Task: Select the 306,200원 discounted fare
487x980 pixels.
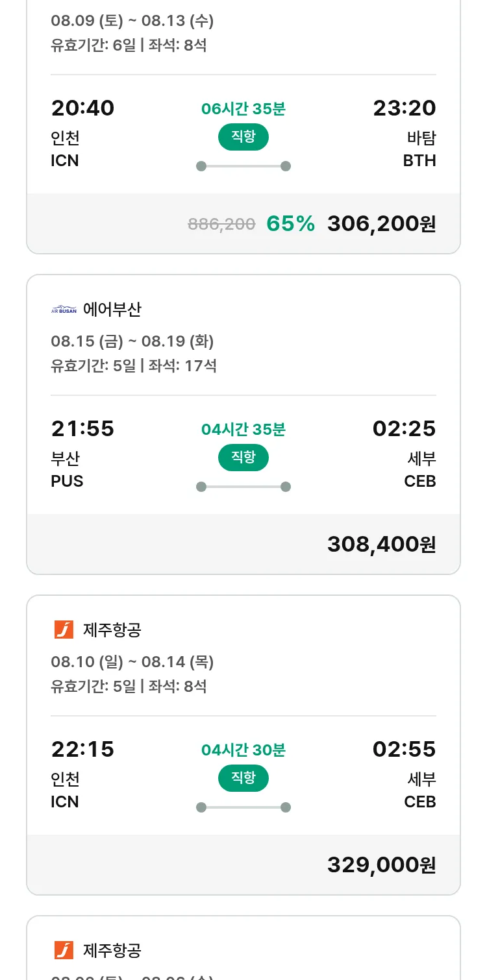Action: [381, 223]
